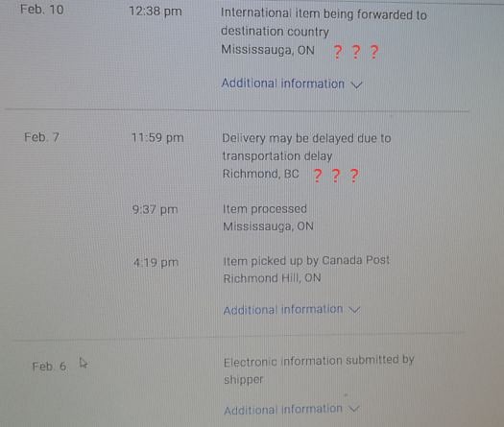
Task: Click 'Item picked up by Canada Post' text
Action: click(306, 261)
